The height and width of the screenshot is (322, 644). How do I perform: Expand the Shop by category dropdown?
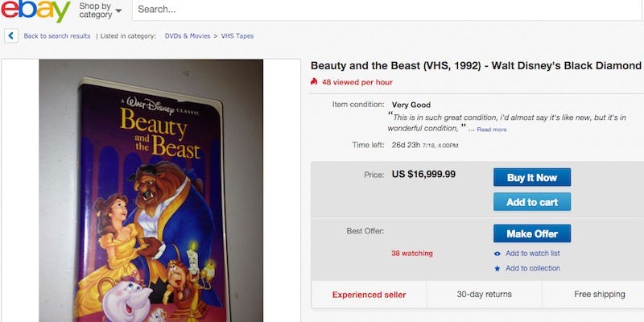[x=101, y=10]
